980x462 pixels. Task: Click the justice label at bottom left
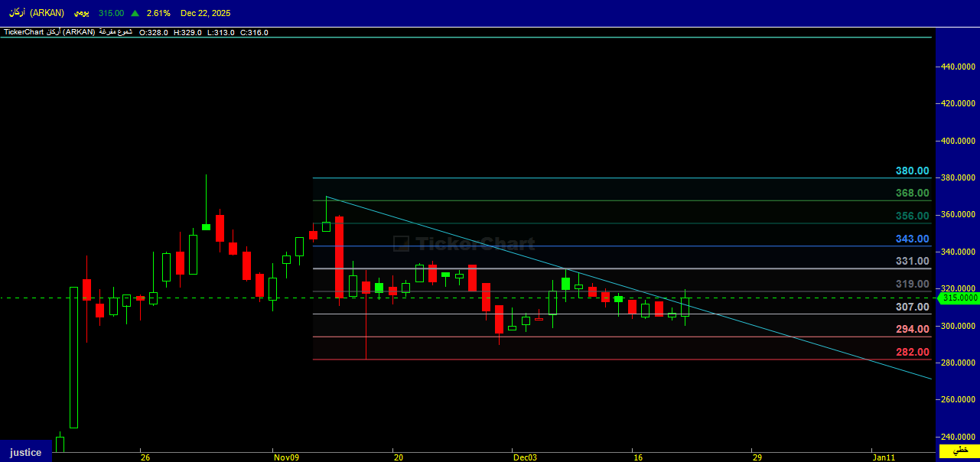click(25, 452)
